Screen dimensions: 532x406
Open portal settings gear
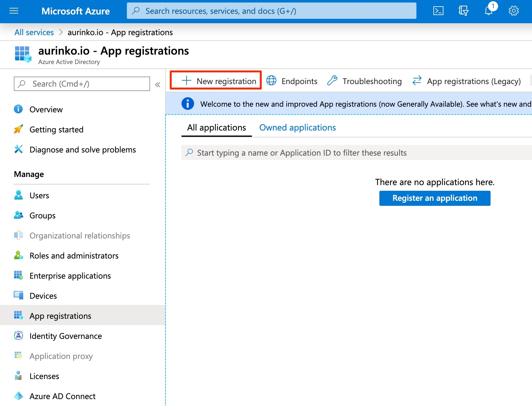coord(513,11)
